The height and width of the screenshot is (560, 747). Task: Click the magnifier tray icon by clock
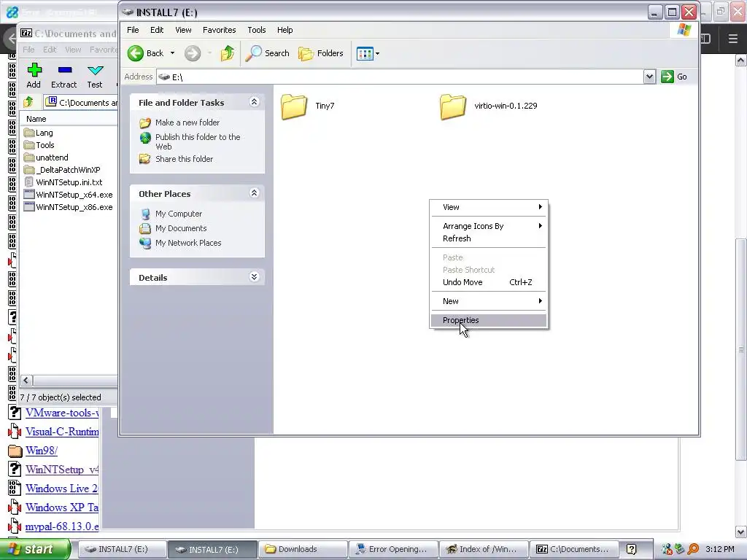click(x=693, y=550)
